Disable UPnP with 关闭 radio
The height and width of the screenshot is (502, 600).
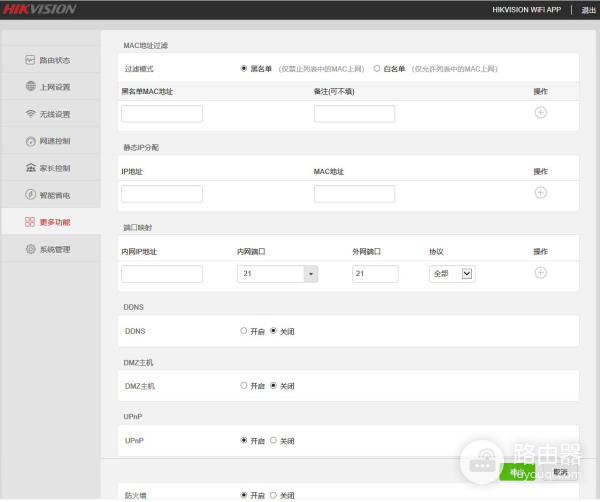point(273,440)
